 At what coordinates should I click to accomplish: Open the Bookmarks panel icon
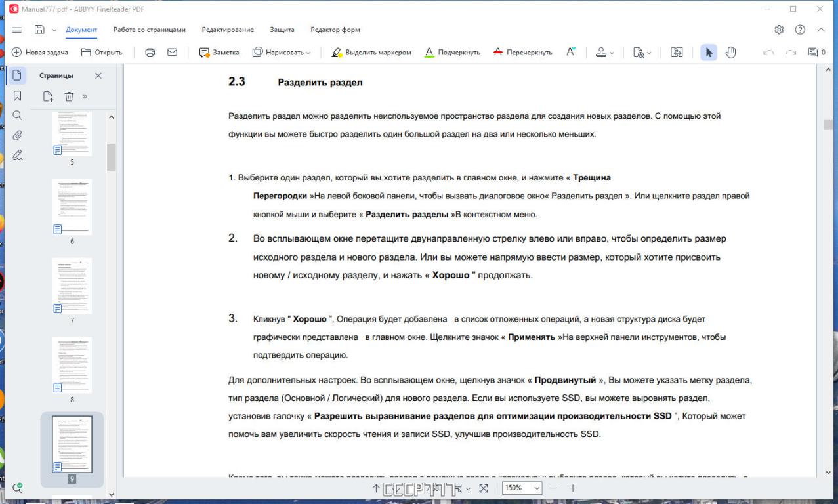(18, 96)
